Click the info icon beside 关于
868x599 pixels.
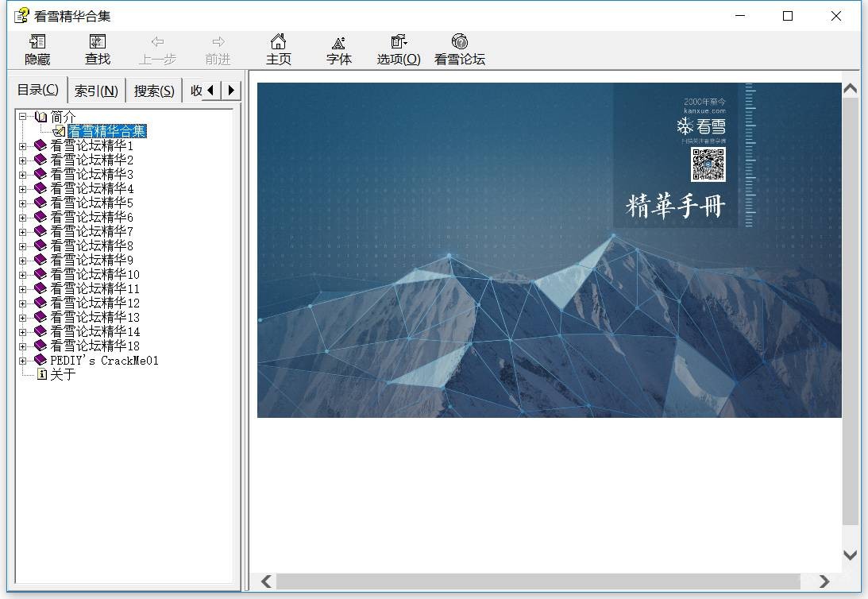tap(42, 375)
